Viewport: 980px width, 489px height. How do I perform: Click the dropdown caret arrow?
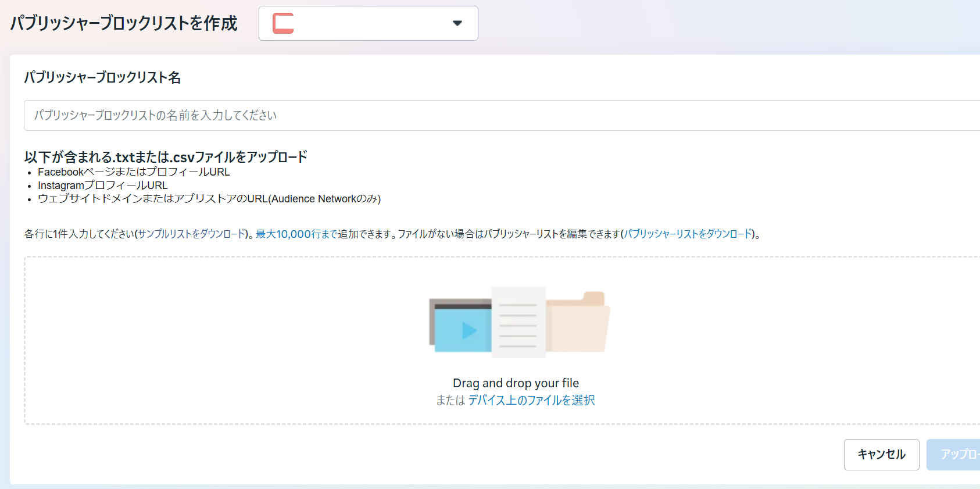click(457, 23)
